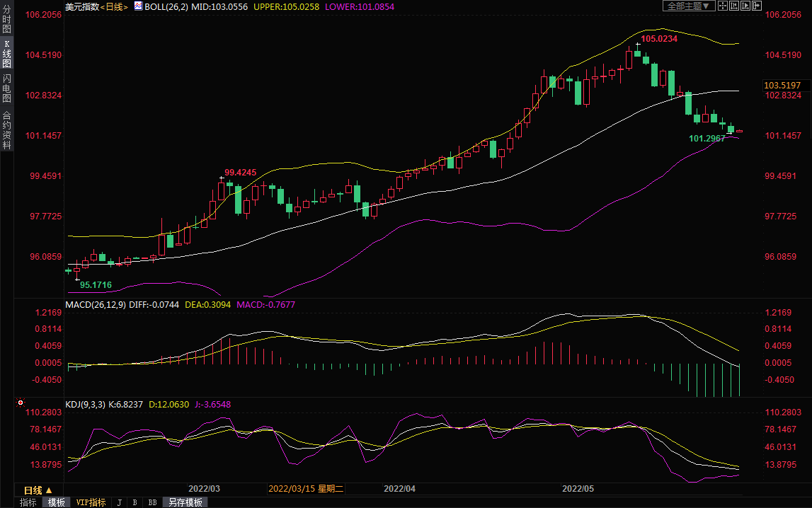Screen dimensions: 812x508
Task: Switch to the 指标 bottom tab
Action: (28, 502)
